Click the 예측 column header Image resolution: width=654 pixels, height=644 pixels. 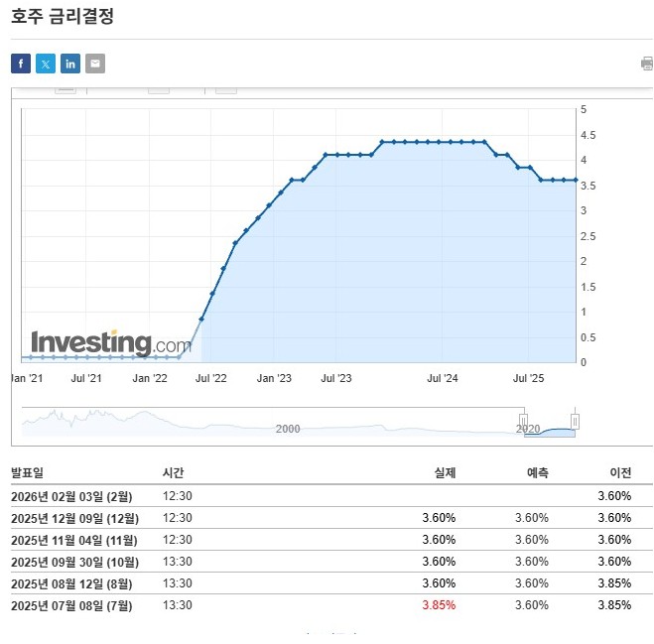click(537, 473)
